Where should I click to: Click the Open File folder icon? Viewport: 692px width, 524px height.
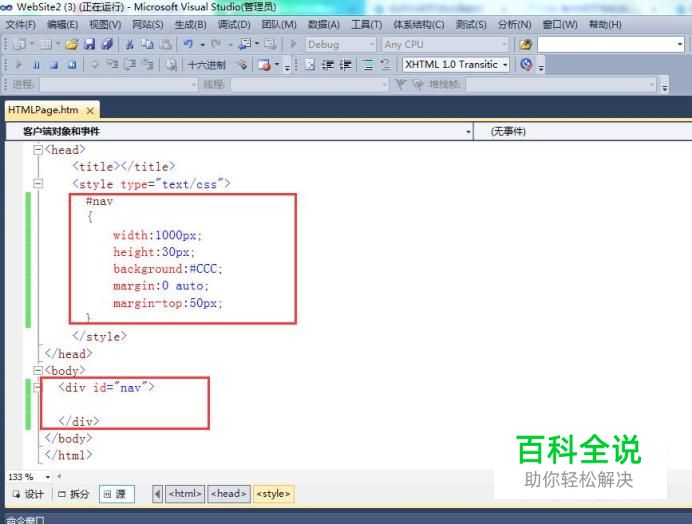click(x=71, y=44)
